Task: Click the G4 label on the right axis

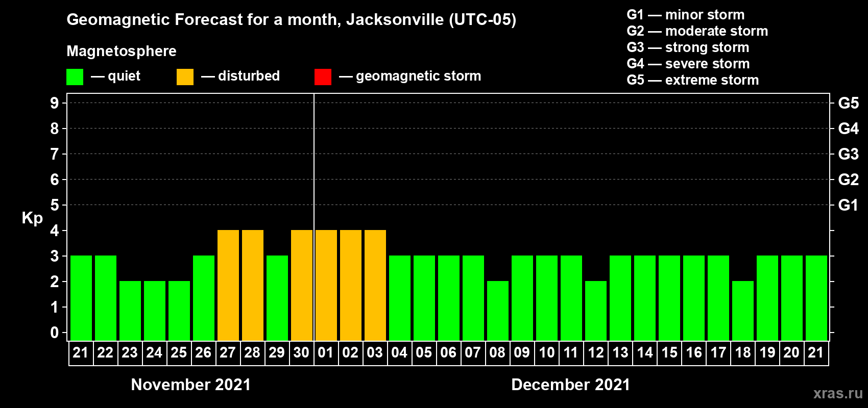Action: [849, 129]
